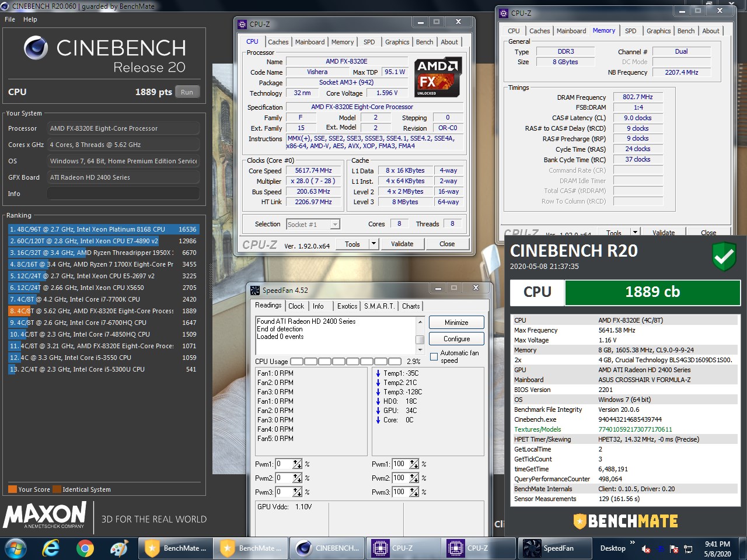Select the Ryzen Threadripper 1950X ranking row
747x560 pixels.
103,253
